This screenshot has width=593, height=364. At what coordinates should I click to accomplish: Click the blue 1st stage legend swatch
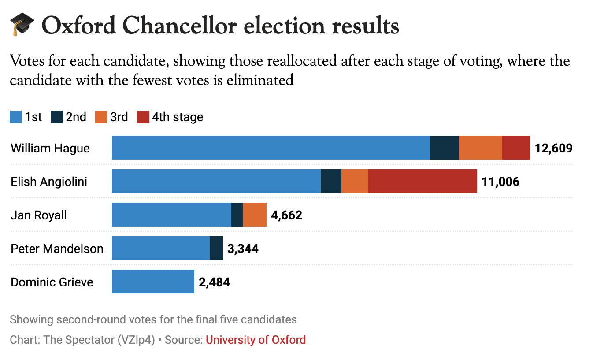coord(15,117)
